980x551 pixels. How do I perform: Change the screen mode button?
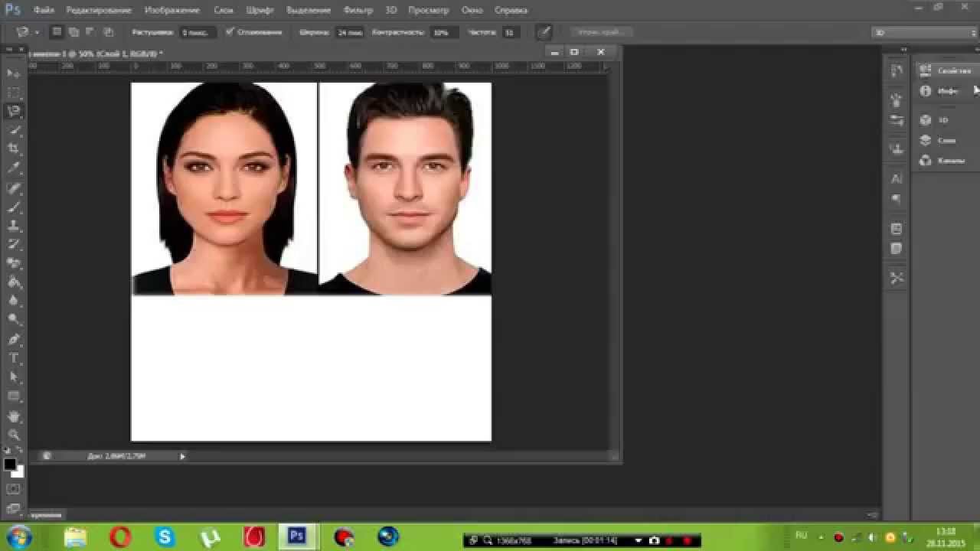(14, 508)
